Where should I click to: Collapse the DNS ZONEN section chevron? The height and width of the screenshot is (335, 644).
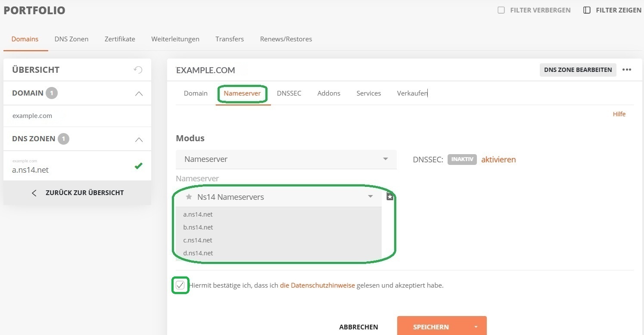tap(139, 140)
